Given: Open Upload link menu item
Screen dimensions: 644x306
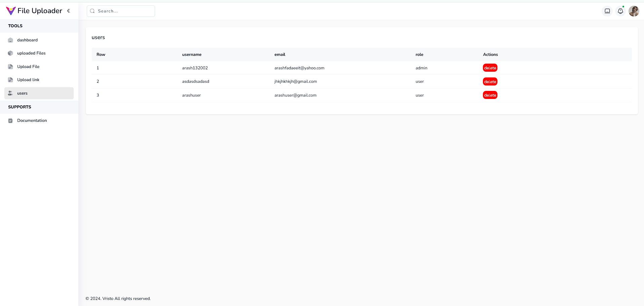Looking at the screenshot, I should click(x=39, y=80).
